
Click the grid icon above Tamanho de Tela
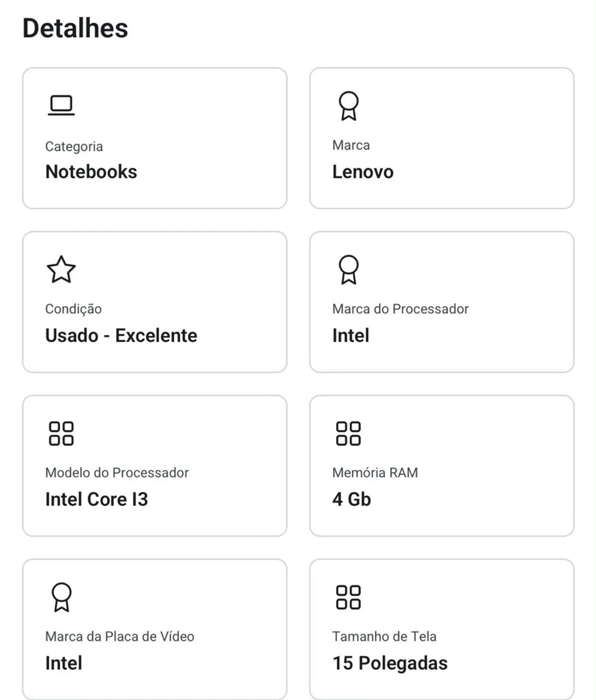(x=348, y=597)
